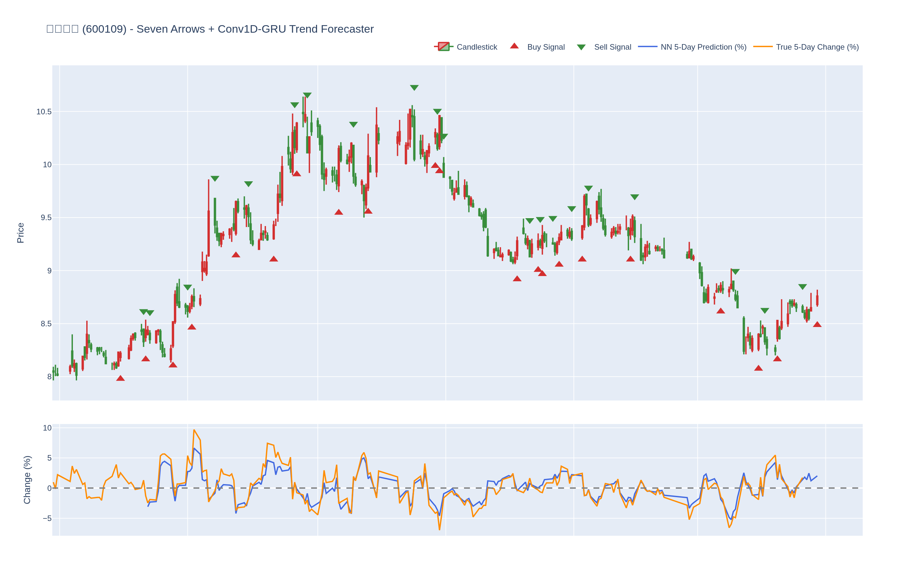The image size is (915, 588).
Task: Click the blue line swatch in legend
Action: tap(647, 47)
